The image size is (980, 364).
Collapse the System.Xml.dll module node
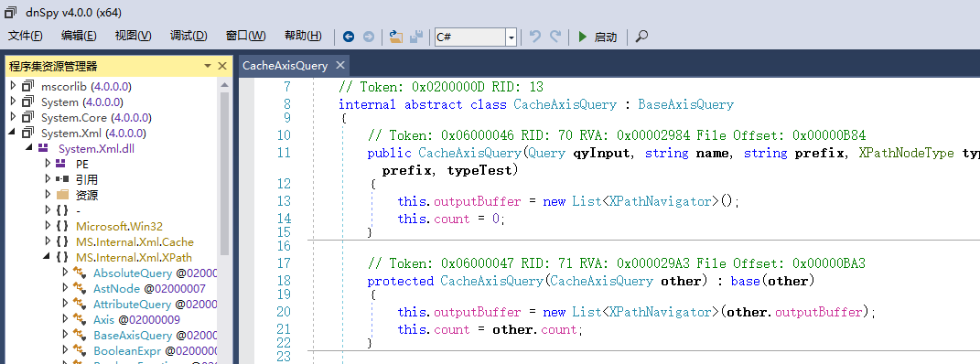pos(28,148)
